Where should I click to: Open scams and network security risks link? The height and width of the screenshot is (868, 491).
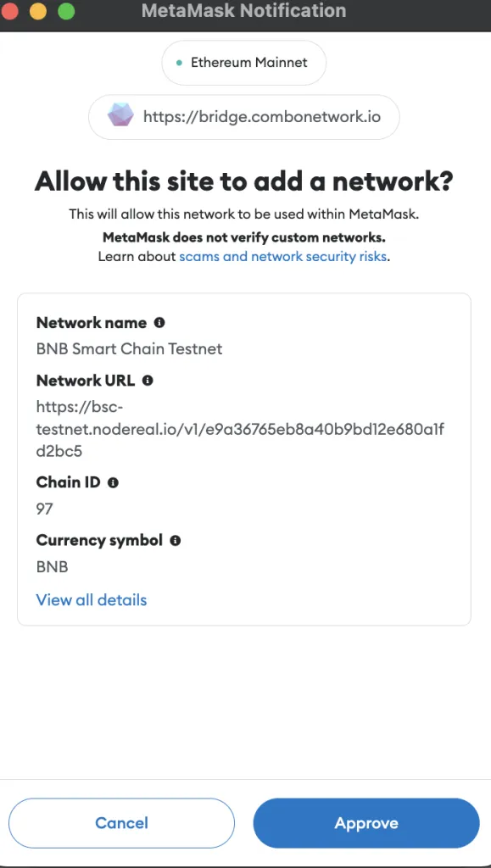pos(282,257)
